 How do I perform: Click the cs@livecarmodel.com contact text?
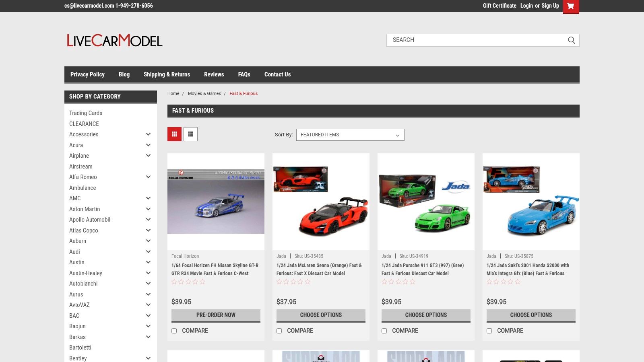89,6
